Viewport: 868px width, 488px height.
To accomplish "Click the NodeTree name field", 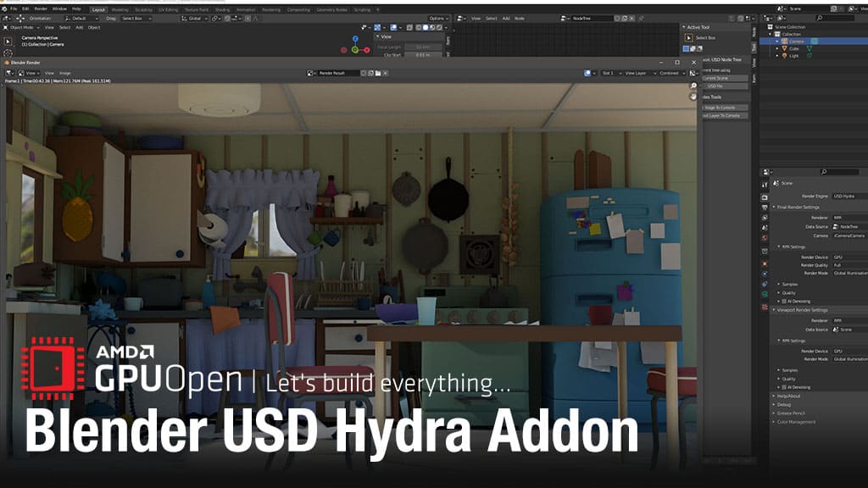I will [592, 19].
